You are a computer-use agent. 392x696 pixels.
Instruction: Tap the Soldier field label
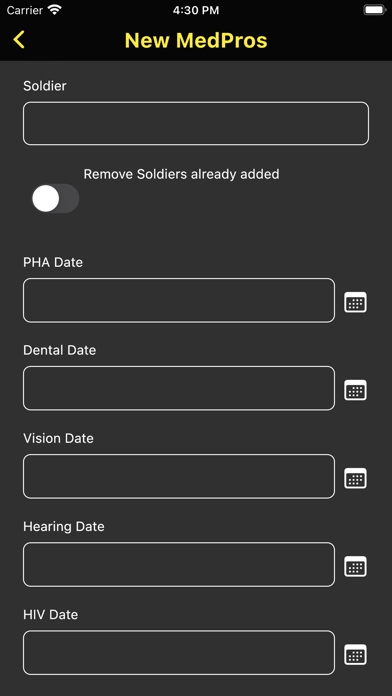click(45, 86)
